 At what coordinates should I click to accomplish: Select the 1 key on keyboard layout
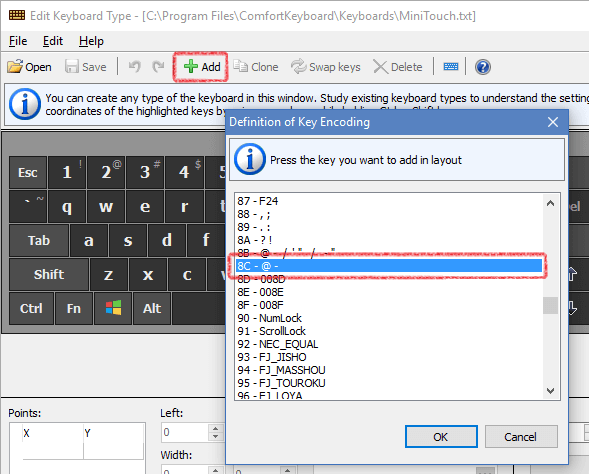pos(67,172)
